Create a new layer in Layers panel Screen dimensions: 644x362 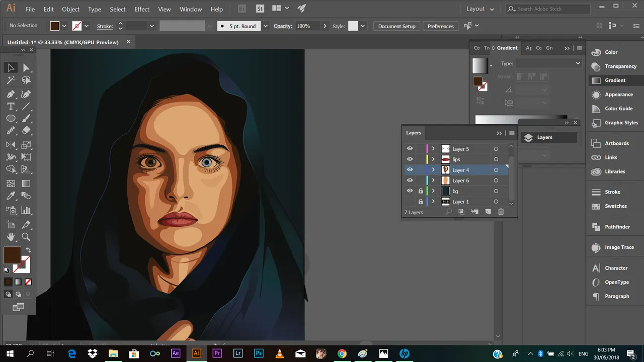pos(488,212)
